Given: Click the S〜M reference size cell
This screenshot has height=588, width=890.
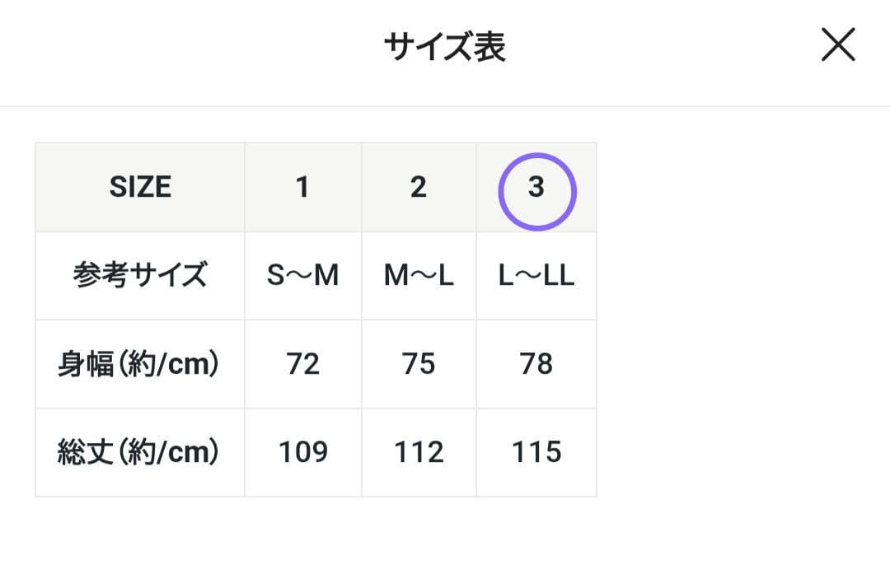Looking at the screenshot, I should tap(303, 276).
